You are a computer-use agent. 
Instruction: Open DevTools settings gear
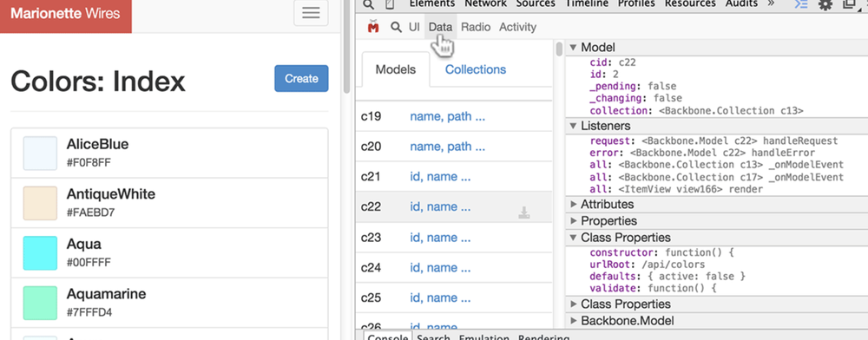[825, 4]
